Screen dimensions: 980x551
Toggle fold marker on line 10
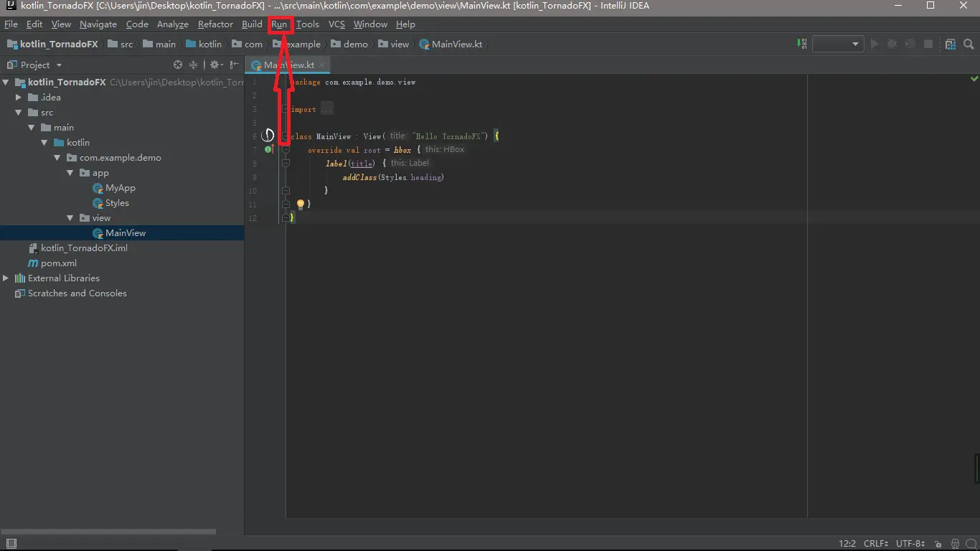click(286, 191)
